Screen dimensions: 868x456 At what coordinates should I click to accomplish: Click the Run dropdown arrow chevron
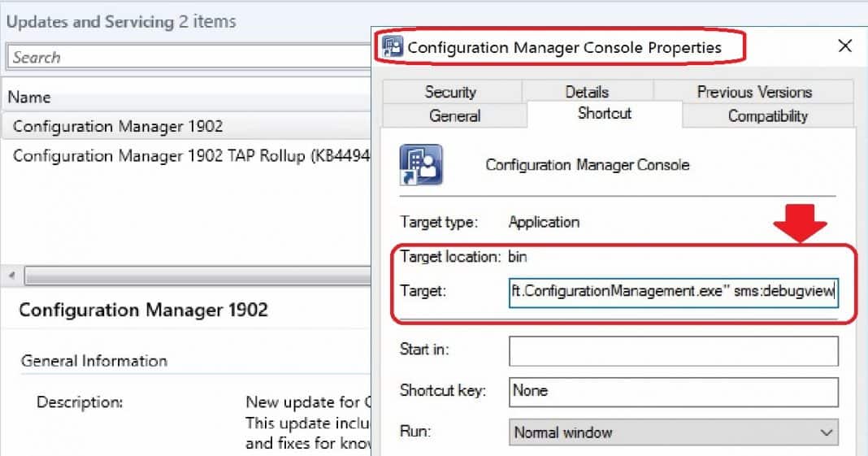click(827, 432)
